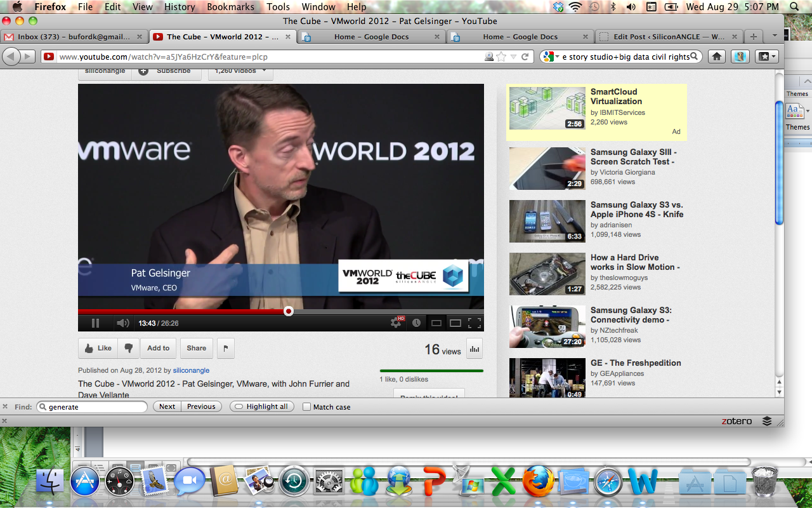Launch Safari from the Dock

pyautogui.click(x=608, y=482)
